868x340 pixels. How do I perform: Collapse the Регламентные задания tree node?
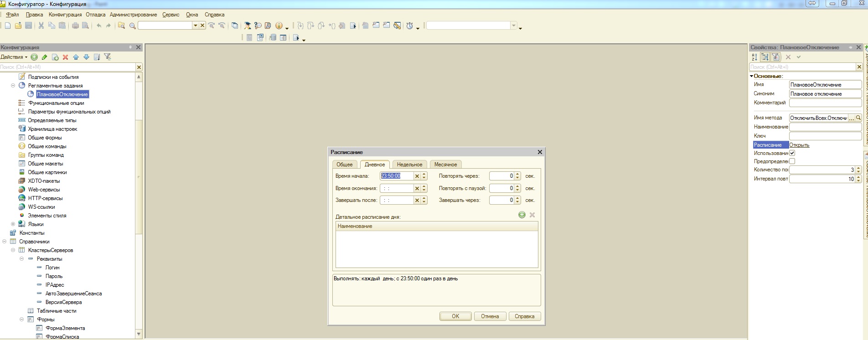13,85
